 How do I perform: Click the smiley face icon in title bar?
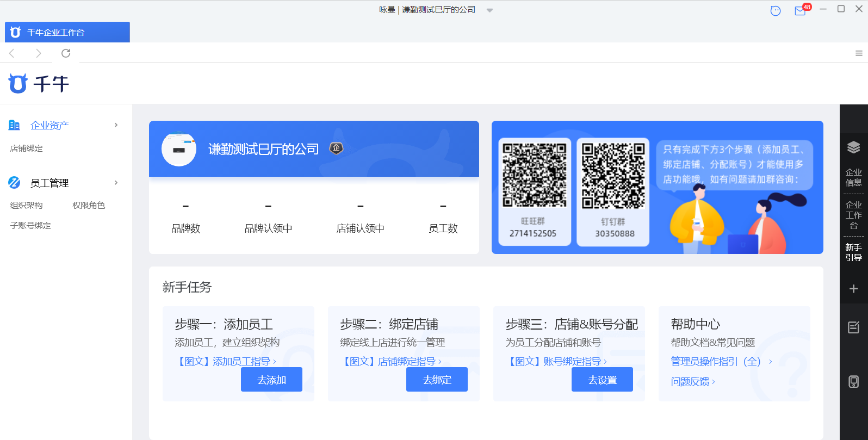tap(776, 10)
